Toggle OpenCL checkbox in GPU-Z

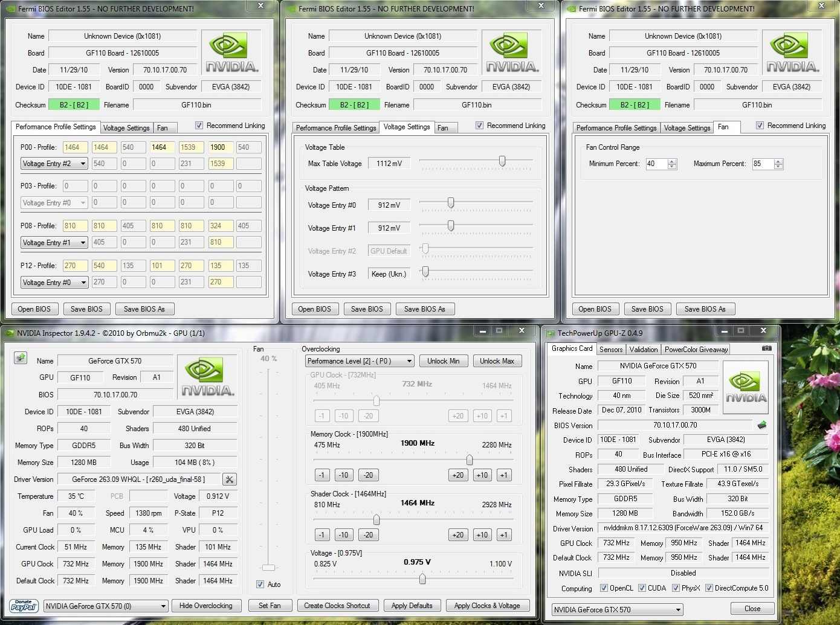click(x=604, y=588)
